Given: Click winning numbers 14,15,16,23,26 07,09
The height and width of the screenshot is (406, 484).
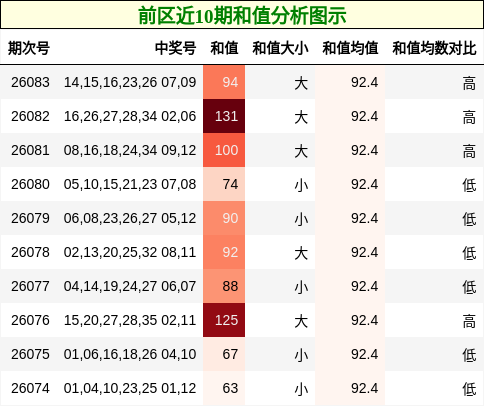Looking at the screenshot, I should [x=130, y=82].
